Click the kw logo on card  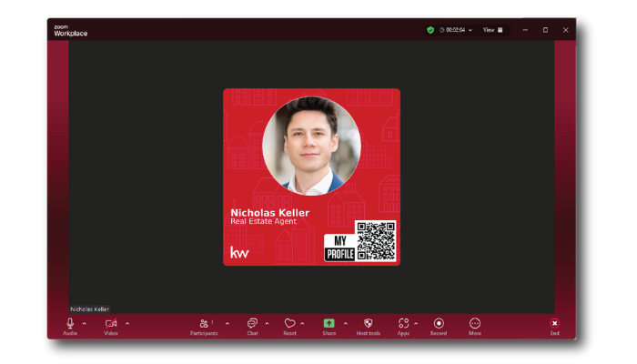tap(239, 252)
